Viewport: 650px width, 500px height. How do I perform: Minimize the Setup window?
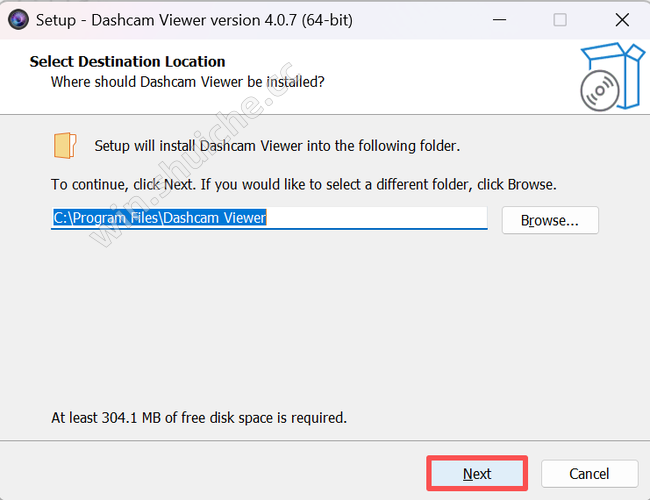click(x=500, y=19)
